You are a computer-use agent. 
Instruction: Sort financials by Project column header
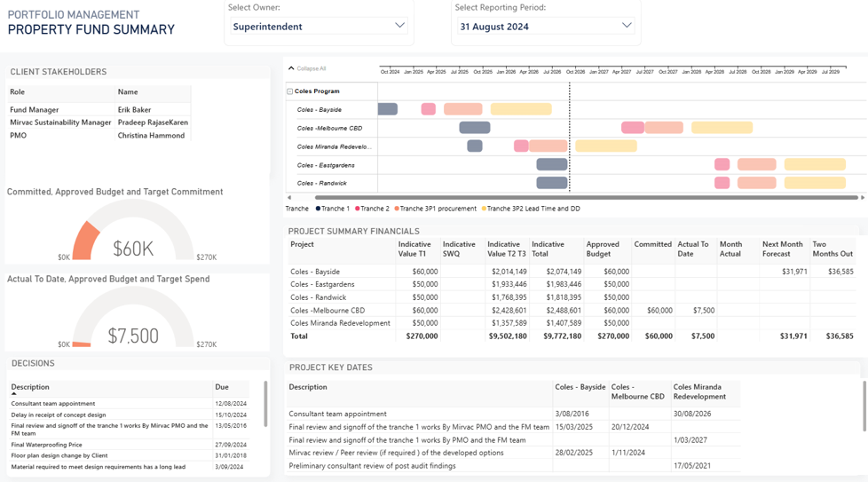click(x=303, y=244)
